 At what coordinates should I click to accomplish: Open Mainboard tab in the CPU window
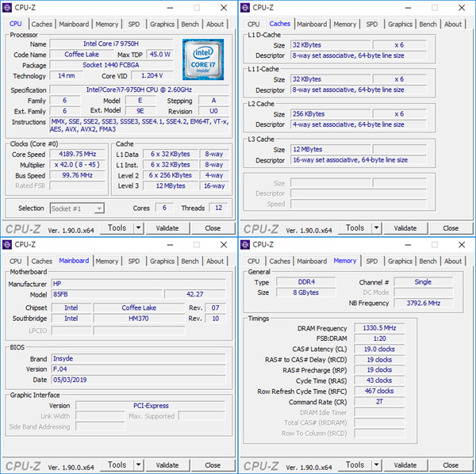74,25
